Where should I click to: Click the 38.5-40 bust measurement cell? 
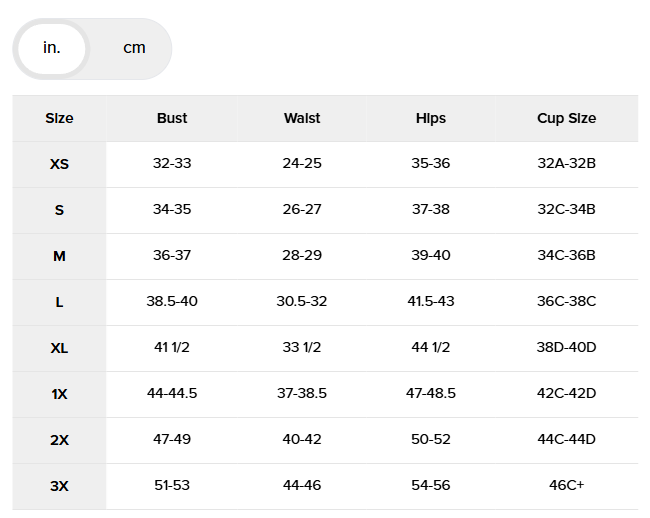point(172,302)
